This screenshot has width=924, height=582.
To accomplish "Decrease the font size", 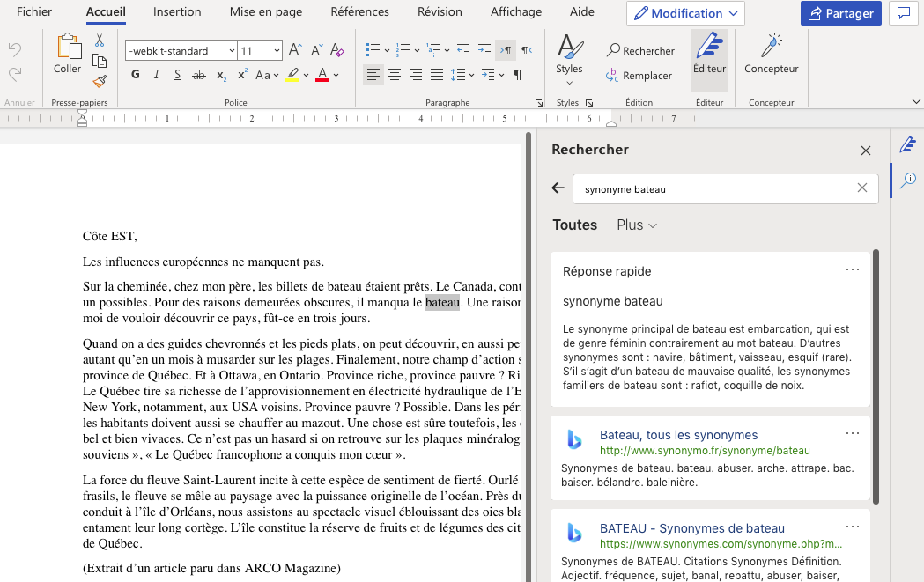I will point(316,50).
